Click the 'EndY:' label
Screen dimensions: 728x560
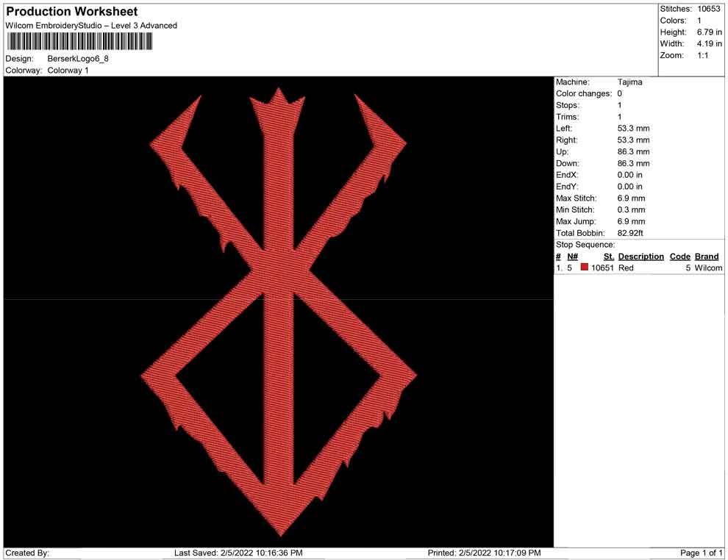(567, 187)
